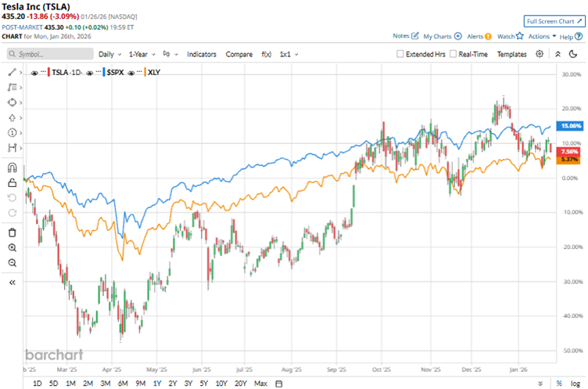Add to Watch list star icon
This screenshot has height=389, width=588.
(519, 36)
